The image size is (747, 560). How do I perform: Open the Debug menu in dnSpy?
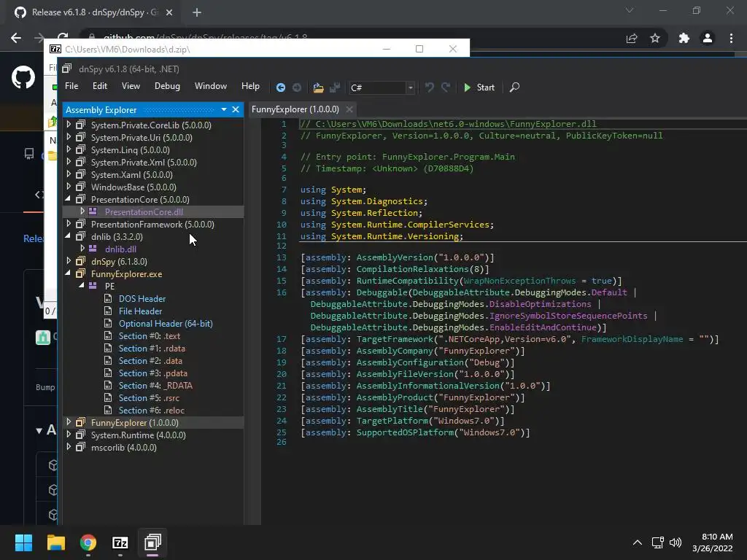[x=167, y=86]
